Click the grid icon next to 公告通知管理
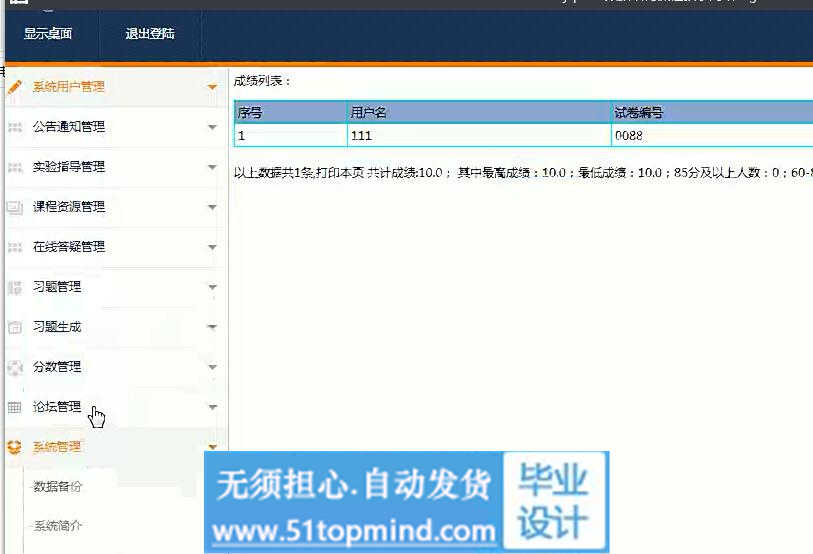Screen dimensions: 813x554 pos(14,127)
